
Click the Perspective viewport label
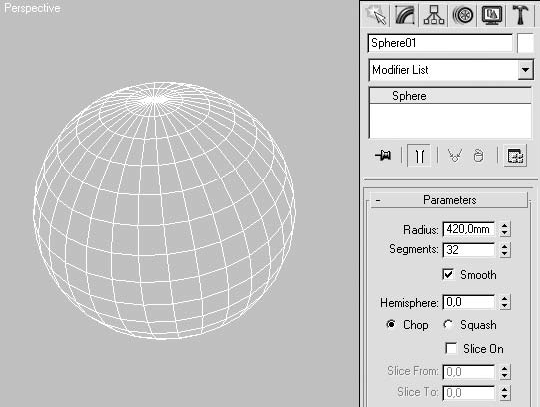pyautogui.click(x=32, y=8)
